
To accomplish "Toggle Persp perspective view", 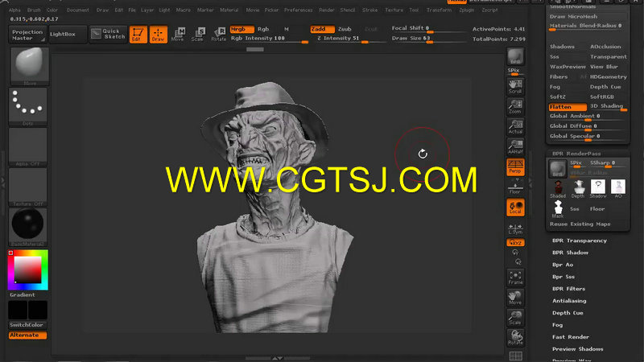I will click(515, 167).
